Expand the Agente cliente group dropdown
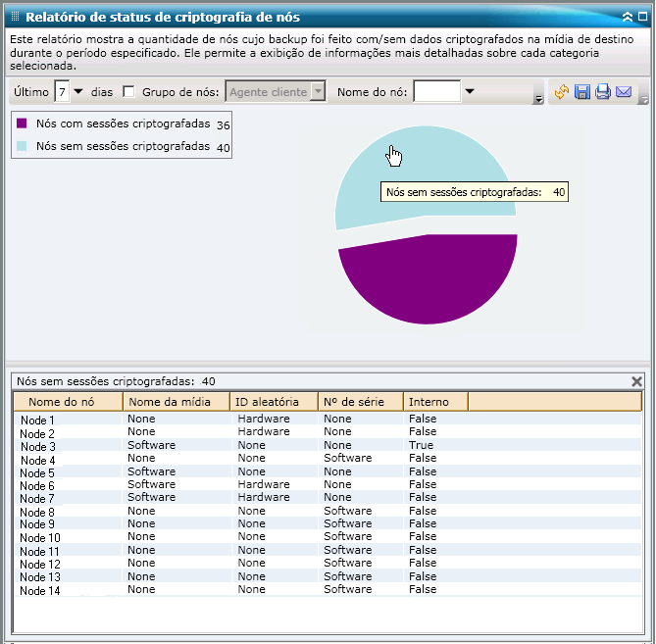The height and width of the screenshot is (644, 656). (x=318, y=92)
